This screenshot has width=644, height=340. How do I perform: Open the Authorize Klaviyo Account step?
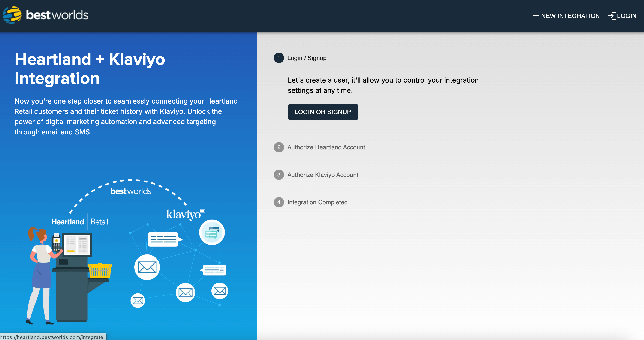323,175
